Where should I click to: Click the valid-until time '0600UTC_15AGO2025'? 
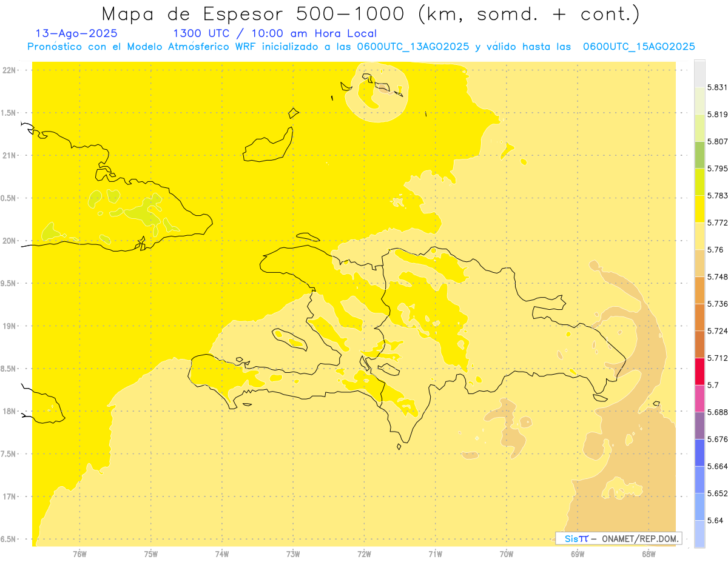(639, 47)
